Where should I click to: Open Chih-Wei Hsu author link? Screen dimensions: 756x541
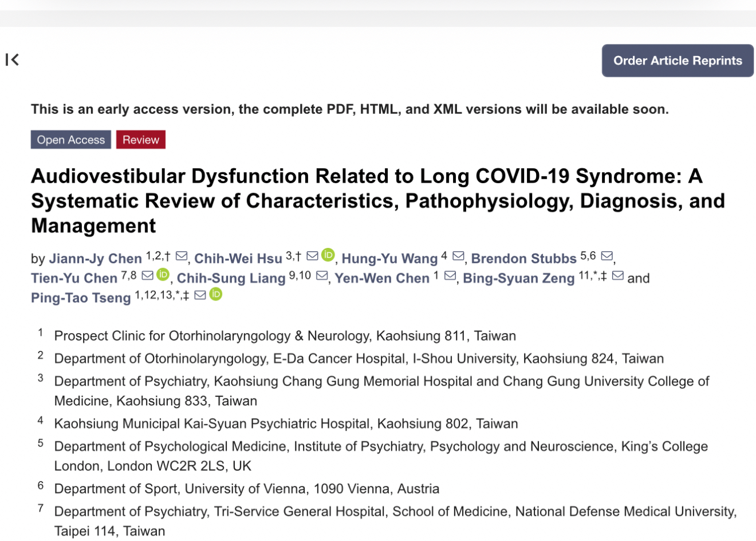tap(238, 259)
